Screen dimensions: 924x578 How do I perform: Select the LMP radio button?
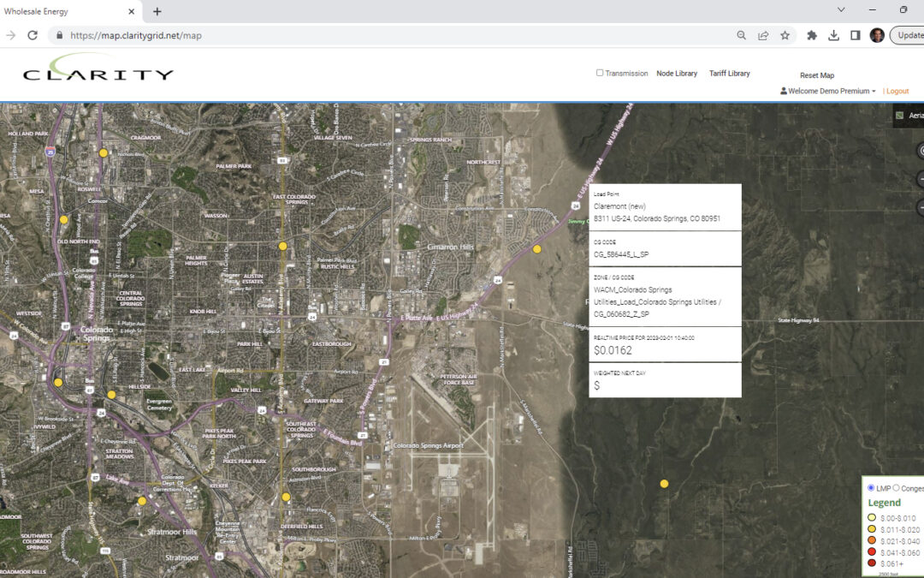[x=871, y=488]
